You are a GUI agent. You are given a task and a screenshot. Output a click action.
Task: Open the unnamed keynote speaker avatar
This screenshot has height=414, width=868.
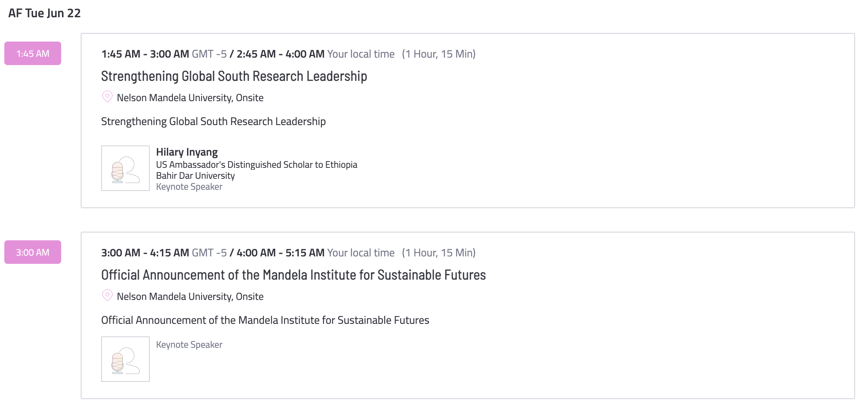click(125, 359)
